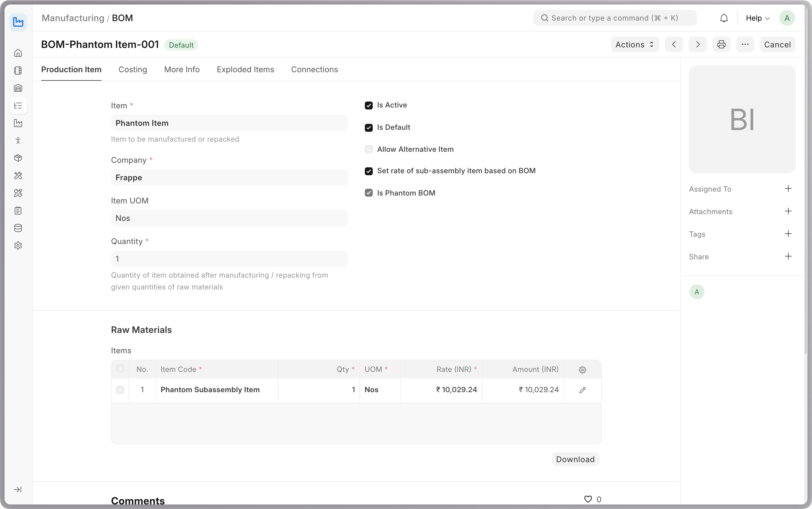Like the document with heart icon
Viewport: 812px width, 509px height.
click(x=588, y=499)
